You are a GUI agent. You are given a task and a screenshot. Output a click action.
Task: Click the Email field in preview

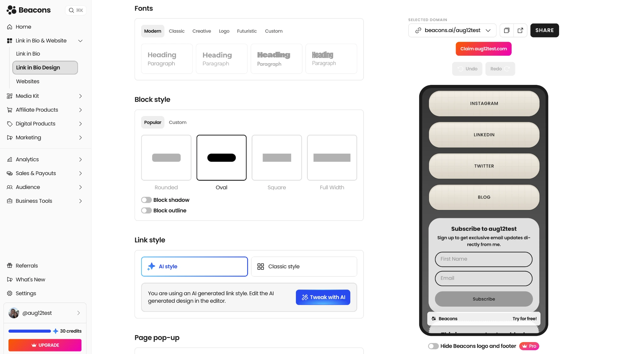tap(484, 278)
